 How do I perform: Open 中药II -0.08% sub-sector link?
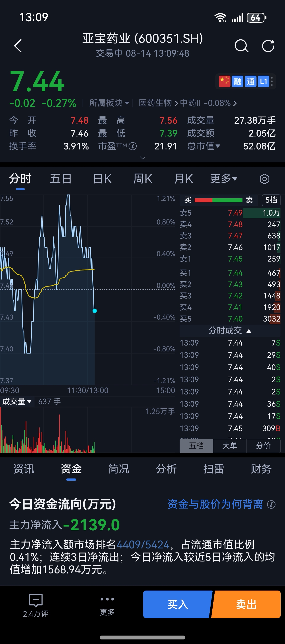pos(208,103)
